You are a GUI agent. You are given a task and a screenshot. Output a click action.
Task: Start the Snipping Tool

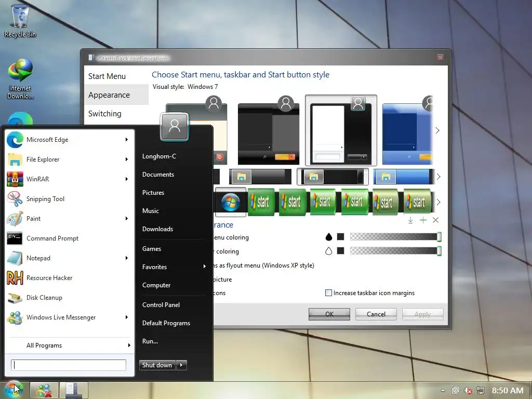(x=70, y=199)
